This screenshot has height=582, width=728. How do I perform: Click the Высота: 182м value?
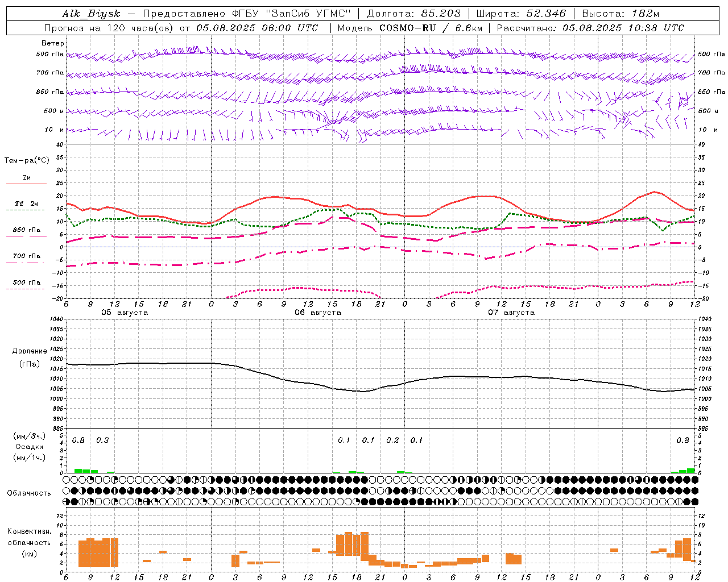[621, 14]
